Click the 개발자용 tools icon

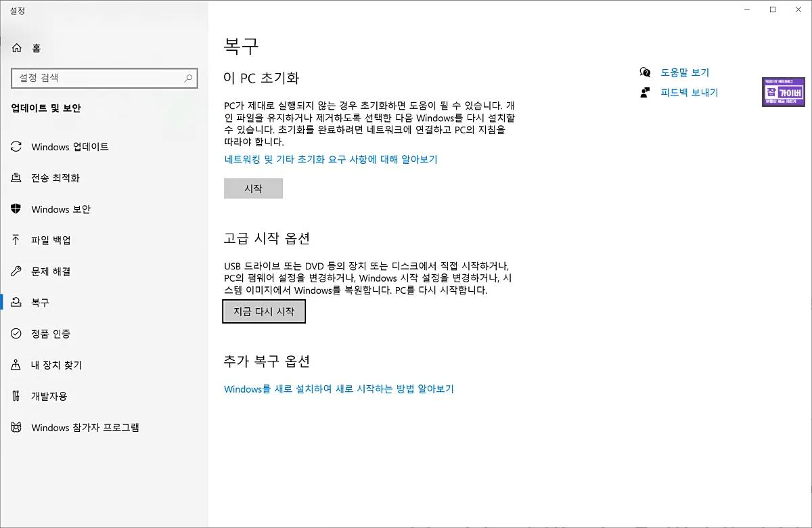[17, 396]
